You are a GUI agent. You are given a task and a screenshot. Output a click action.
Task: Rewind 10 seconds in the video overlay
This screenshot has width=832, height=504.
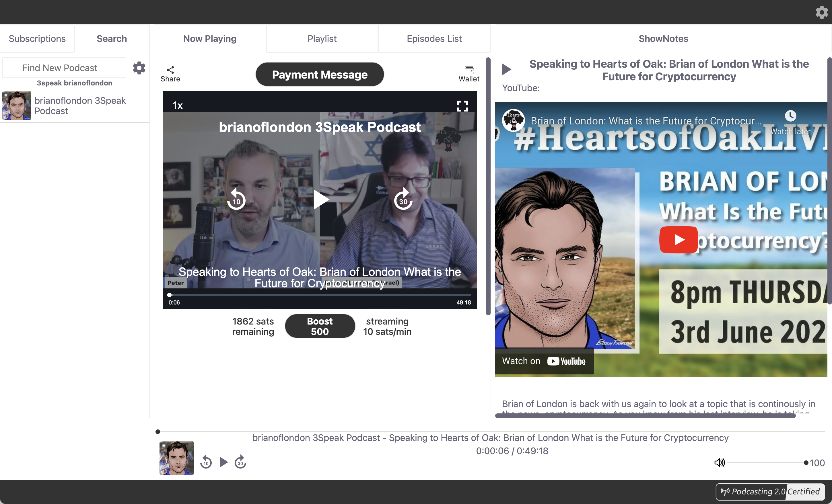click(236, 199)
